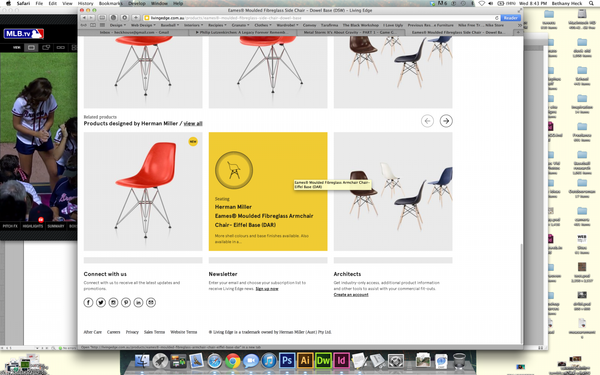Expand the Design bookmarks folder
Screen dimensions: 600x375
[x=117, y=25]
